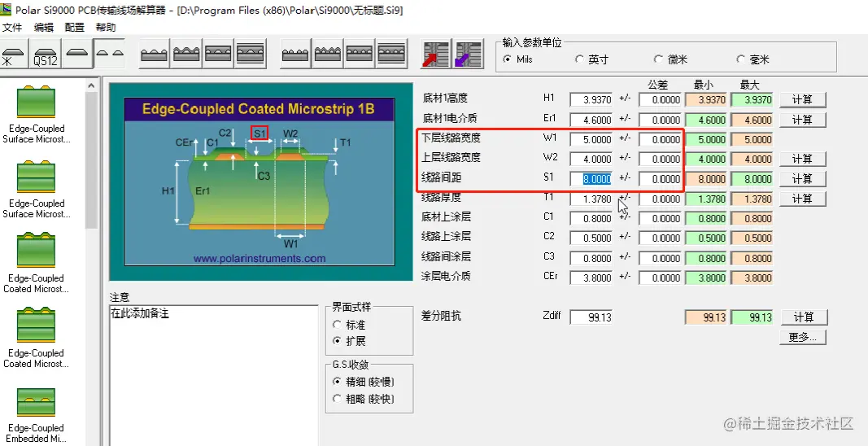Select Edge-Coupled Embedded Microstrip thumbnail
868x446 pixels.
(37, 402)
